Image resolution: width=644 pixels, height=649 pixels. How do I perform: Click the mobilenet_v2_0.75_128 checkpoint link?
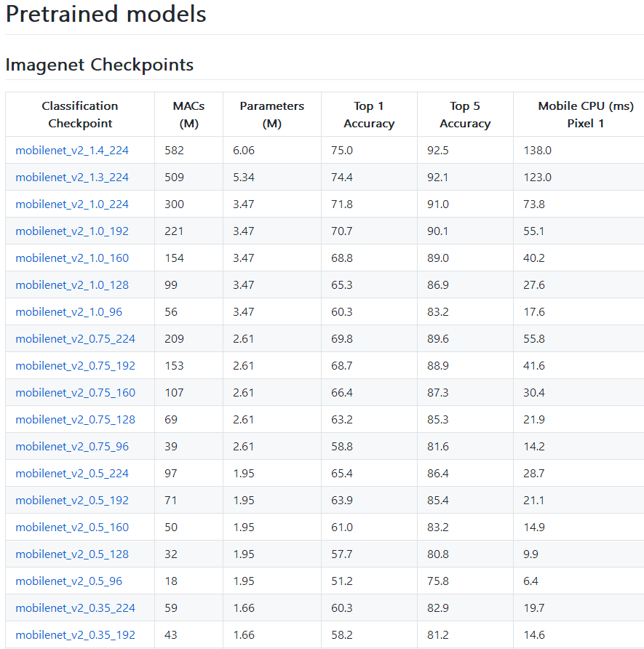pos(75,419)
